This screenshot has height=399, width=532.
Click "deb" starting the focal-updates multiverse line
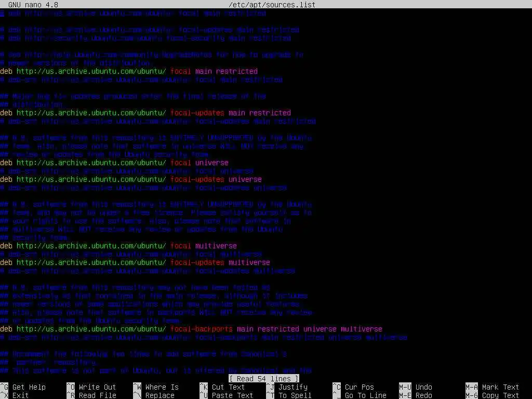[6, 262]
